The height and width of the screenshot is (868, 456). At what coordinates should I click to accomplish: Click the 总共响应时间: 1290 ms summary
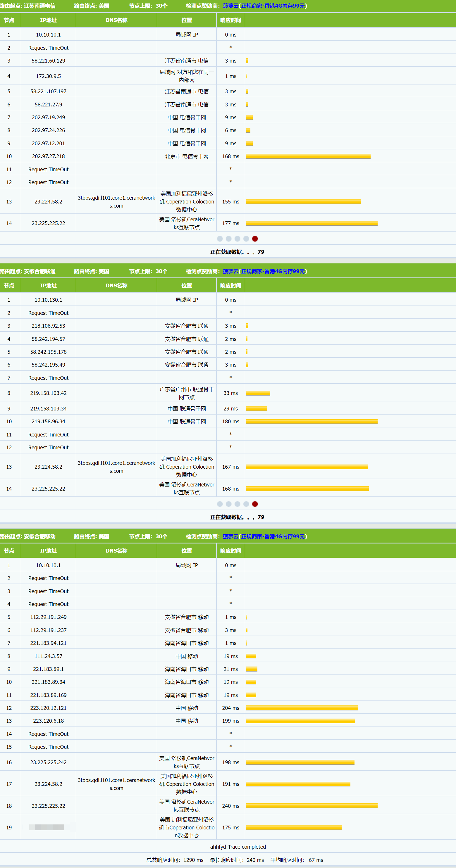[x=175, y=860]
